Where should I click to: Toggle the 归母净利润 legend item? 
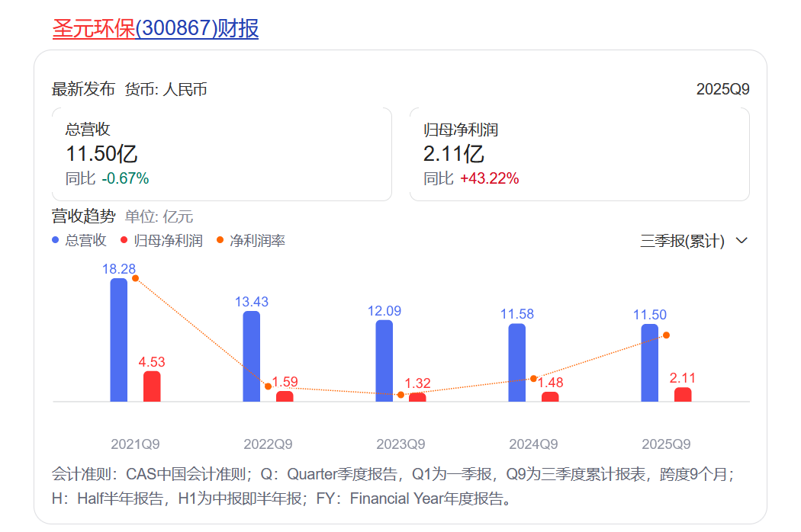pyautogui.click(x=162, y=241)
